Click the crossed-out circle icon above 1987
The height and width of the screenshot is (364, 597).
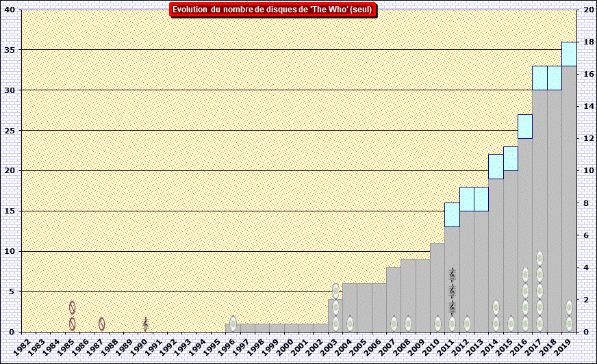(101, 324)
